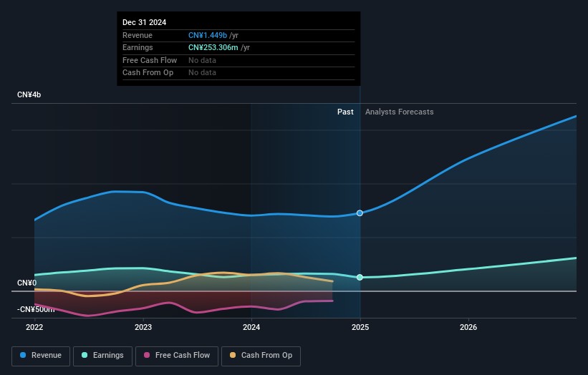Click the teal Earnings legend dot
Image resolution: width=588 pixels, height=375 pixels.
click(85, 355)
